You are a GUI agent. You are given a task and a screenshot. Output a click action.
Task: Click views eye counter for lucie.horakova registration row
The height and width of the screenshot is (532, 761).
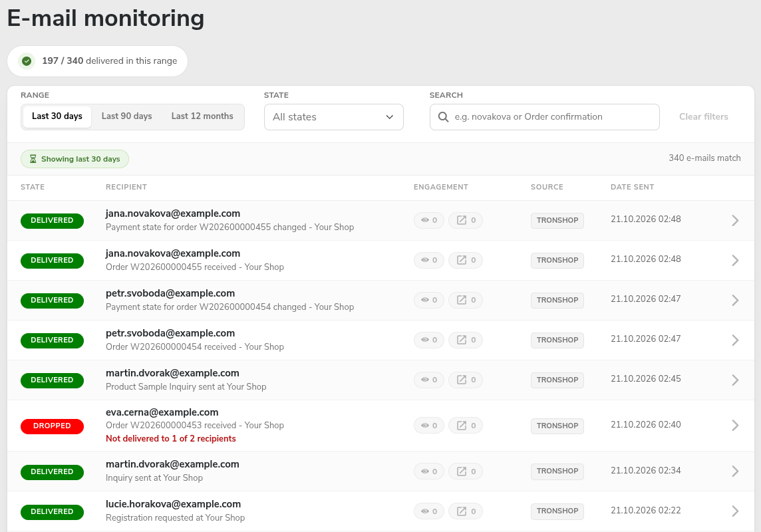click(x=429, y=511)
